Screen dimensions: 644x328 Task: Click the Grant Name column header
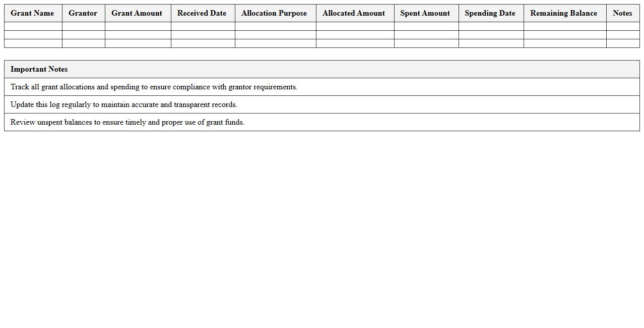pos(33,13)
